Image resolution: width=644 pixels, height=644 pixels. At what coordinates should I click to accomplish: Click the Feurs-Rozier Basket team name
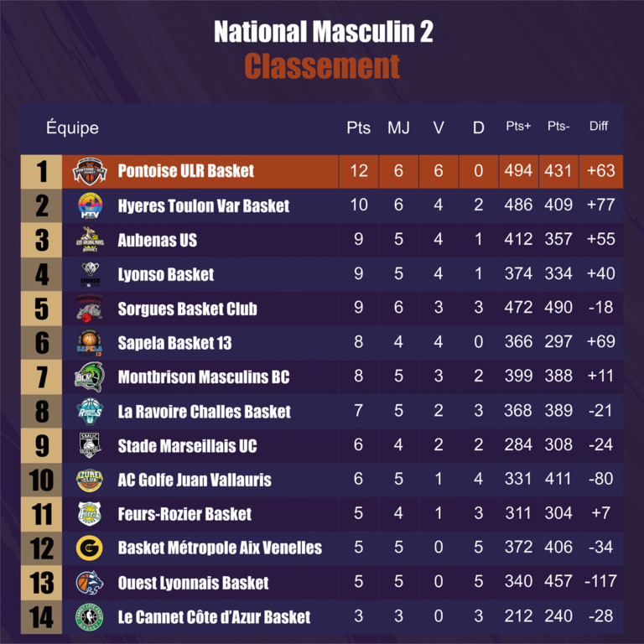point(184,514)
